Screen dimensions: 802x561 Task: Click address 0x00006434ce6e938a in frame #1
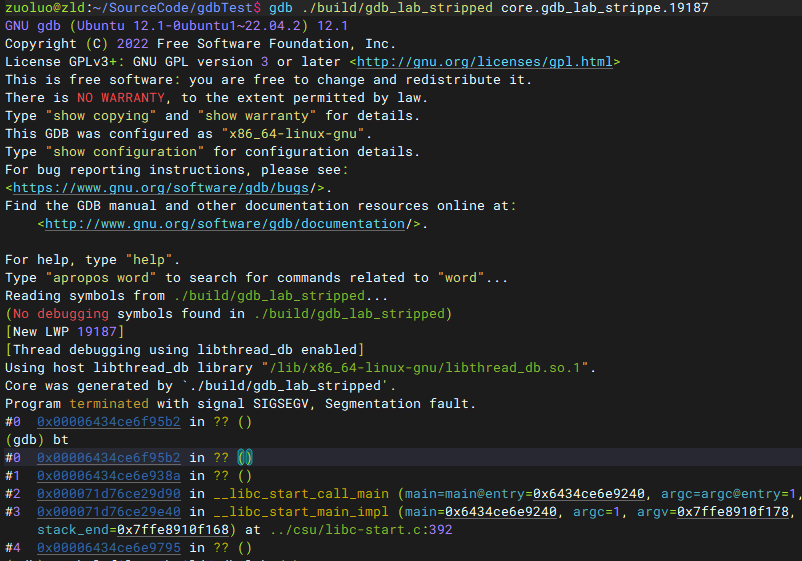[x=108, y=476]
